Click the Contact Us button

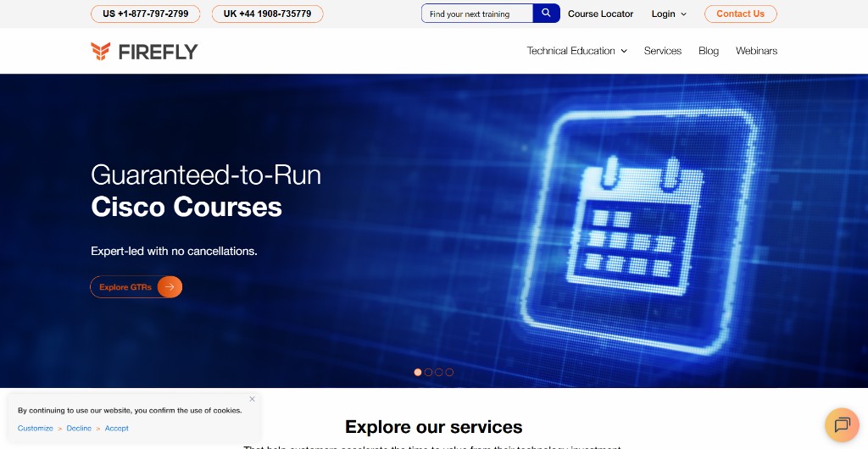pos(740,14)
